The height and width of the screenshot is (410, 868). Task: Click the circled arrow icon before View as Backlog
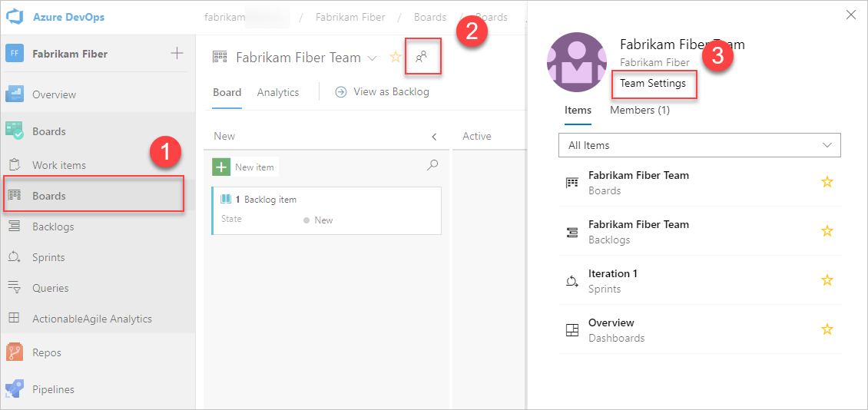pyautogui.click(x=342, y=92)
